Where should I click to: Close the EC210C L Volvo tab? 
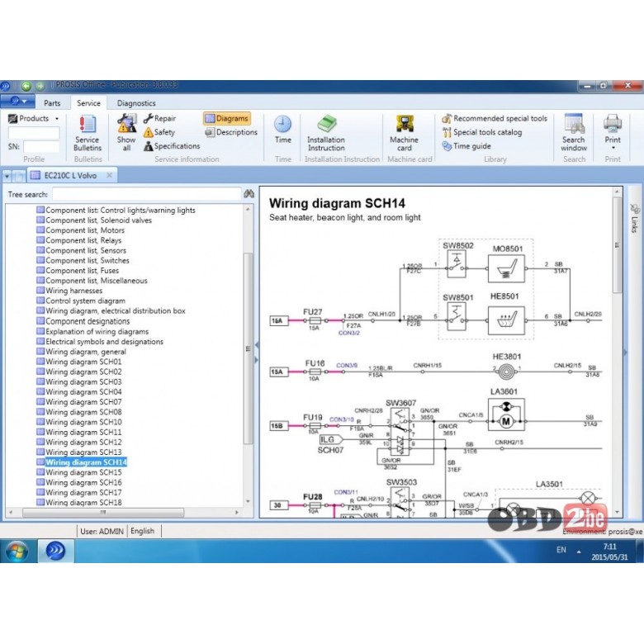(109, 175)
